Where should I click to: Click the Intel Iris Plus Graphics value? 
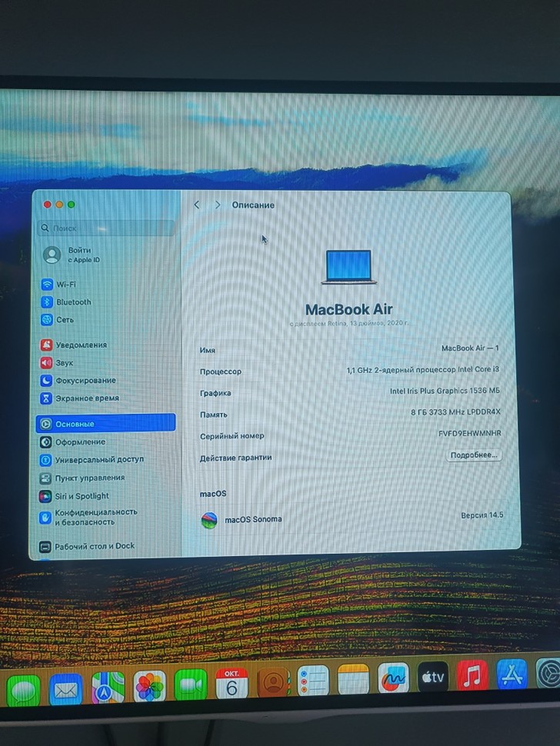(445, 391)
